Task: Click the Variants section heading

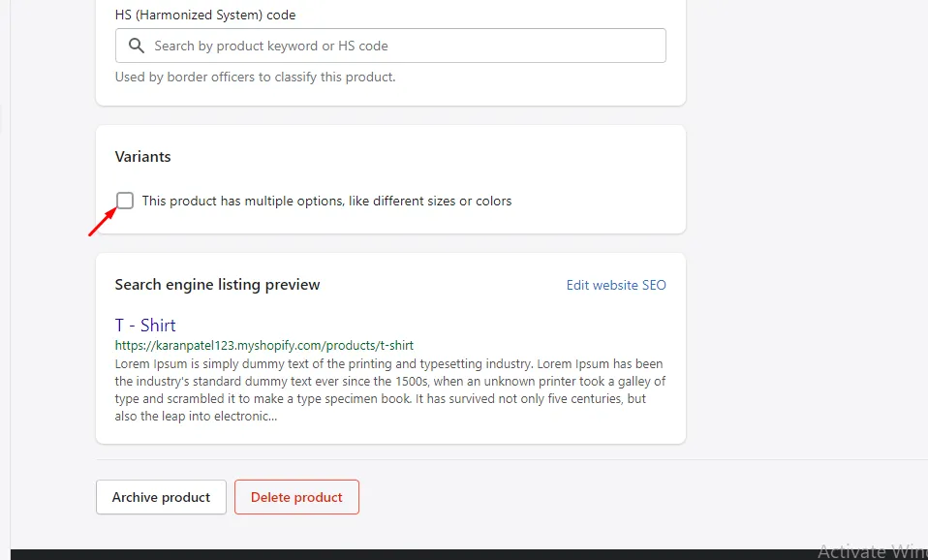Action: click(142, 157)
